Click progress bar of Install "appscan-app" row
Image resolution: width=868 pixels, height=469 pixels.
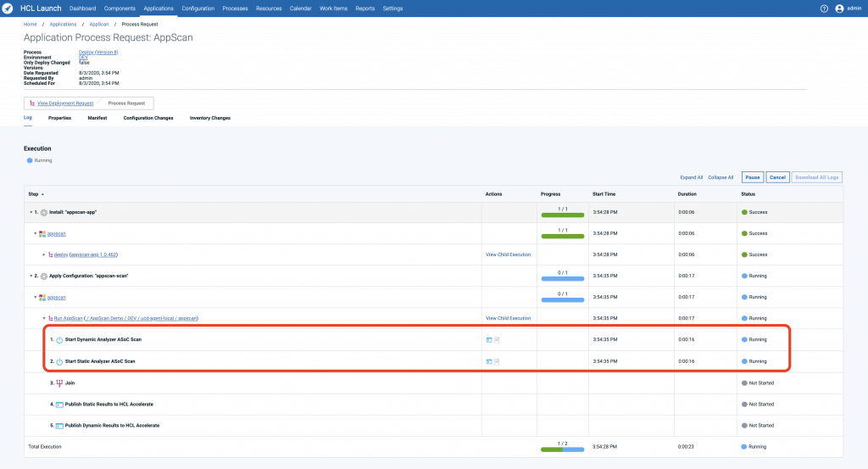[x=563, y=215]
